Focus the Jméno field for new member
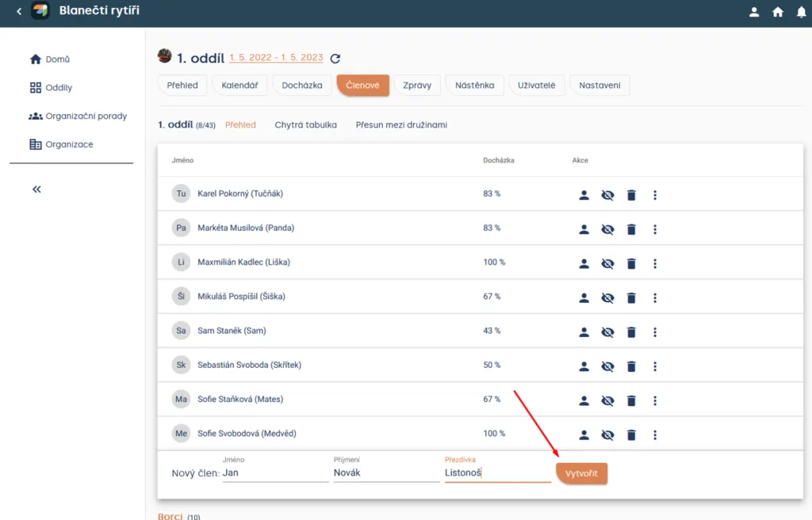Viewport: 812px width, 520px height. point(275,473)
